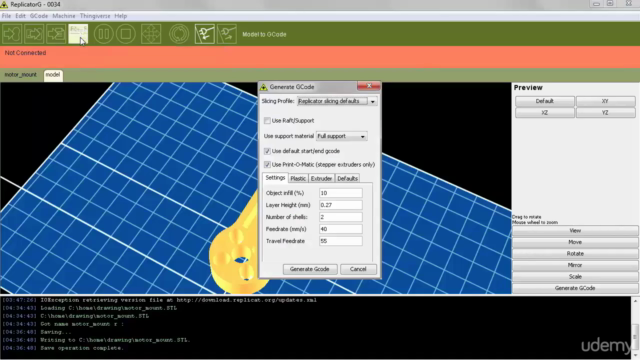Open the Edit menu
Viewport: 640px width, 360px height.
(x=20, y=16)
